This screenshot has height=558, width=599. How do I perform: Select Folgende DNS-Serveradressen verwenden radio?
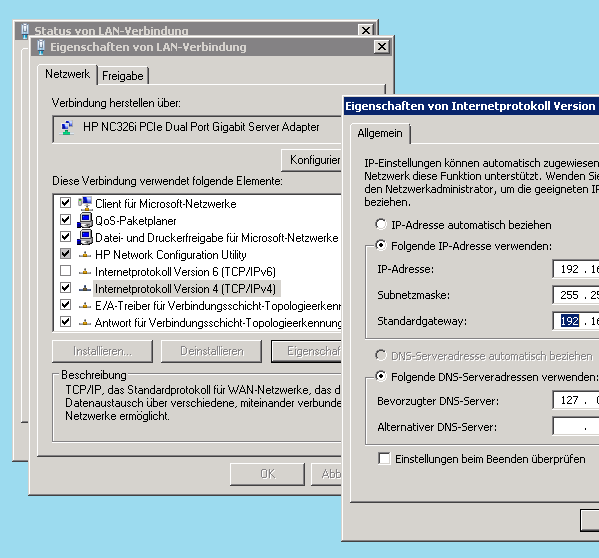click(x=381, y=376)
